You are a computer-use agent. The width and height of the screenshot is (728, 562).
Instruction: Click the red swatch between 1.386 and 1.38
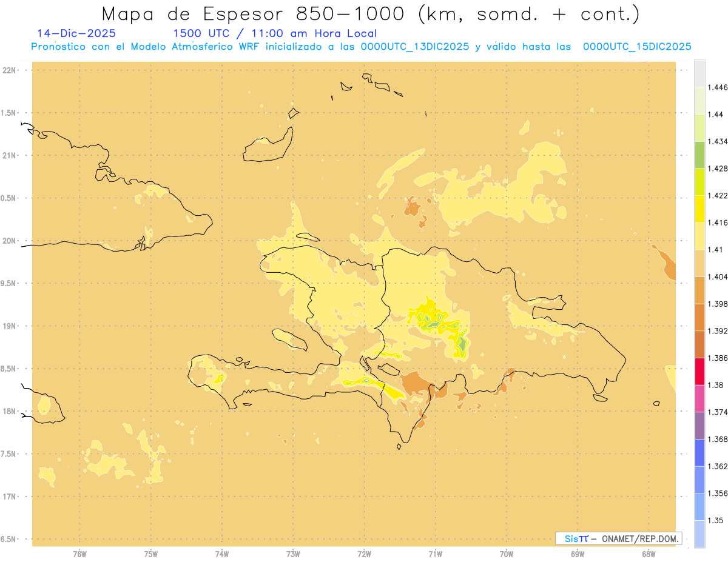(699, 372)
